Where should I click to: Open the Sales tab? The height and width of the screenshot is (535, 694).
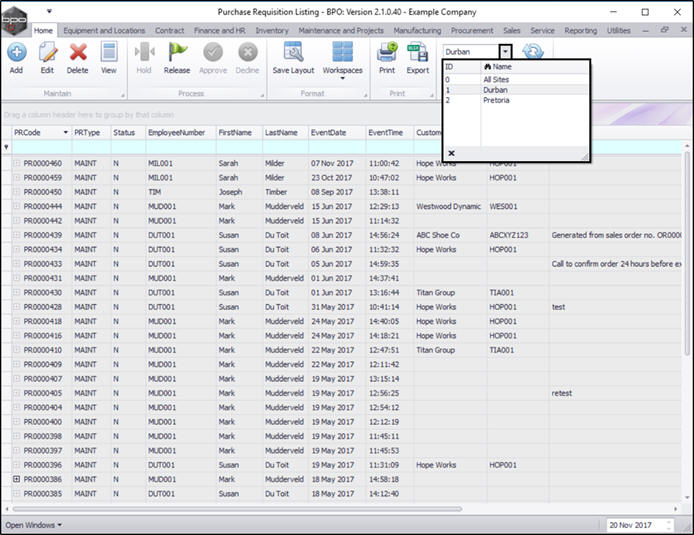click(512, 31)
